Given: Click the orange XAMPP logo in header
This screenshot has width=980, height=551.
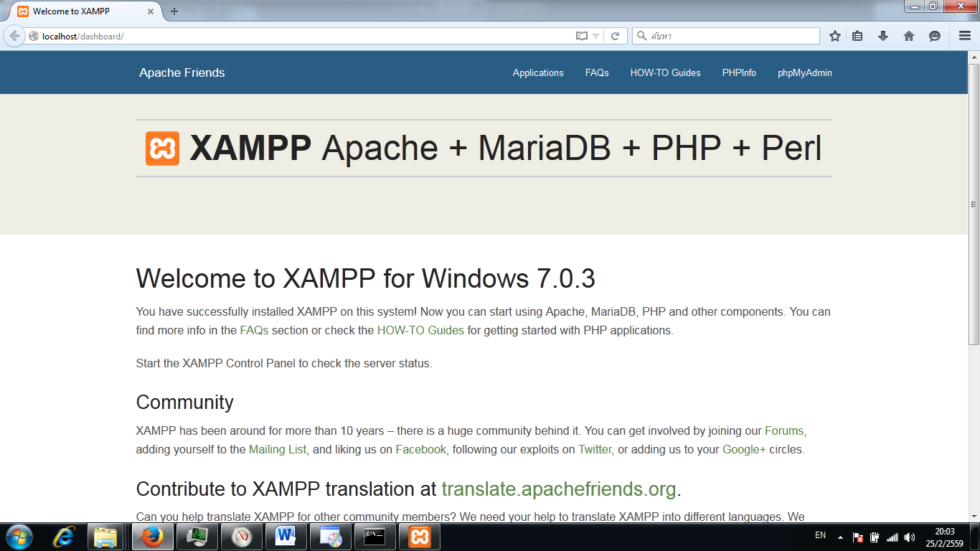Looking at the screenshot, I should (x=162, y=149).
